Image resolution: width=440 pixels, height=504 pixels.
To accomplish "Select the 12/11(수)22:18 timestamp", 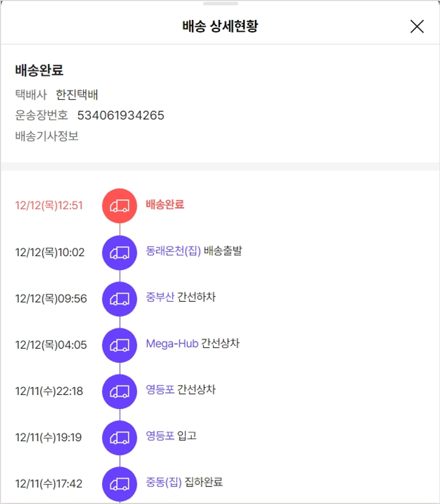I will click(49, 391).
